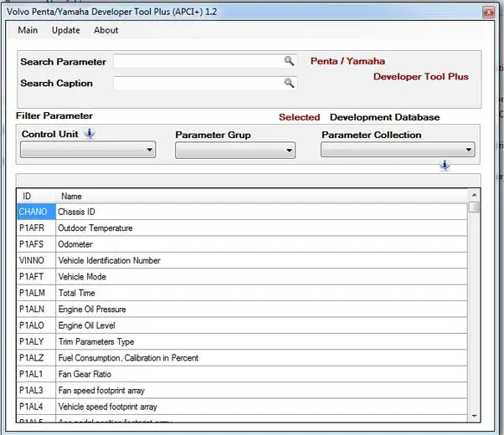504x435 pixels.
Task: Click the ID column header
Action: pos(36,197)
